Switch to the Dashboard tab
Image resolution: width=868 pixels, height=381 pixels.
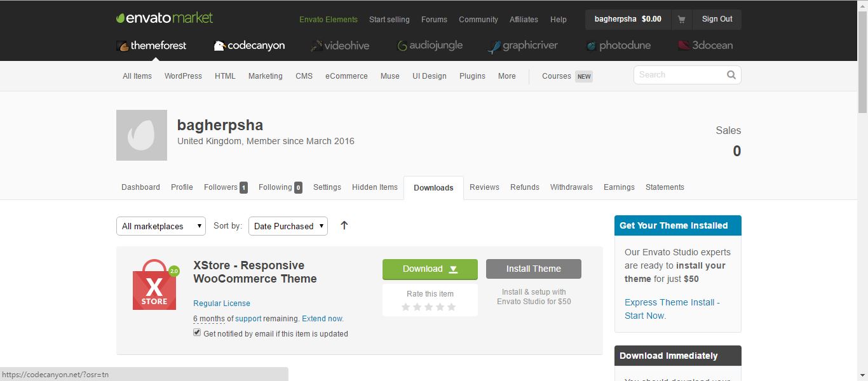141,187
